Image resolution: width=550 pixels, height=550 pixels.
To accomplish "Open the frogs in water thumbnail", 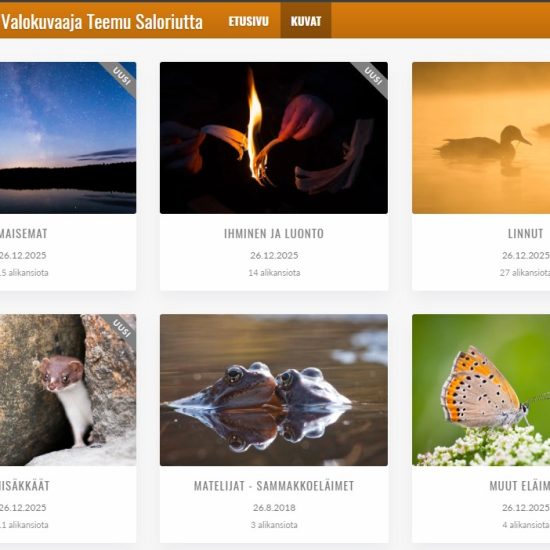I will (x=274, y=390).
